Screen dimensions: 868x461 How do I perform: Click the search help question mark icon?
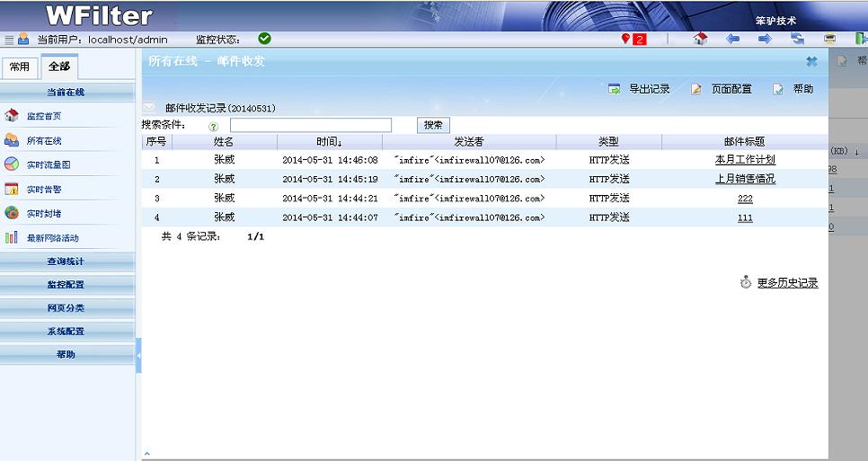[214, 127]
